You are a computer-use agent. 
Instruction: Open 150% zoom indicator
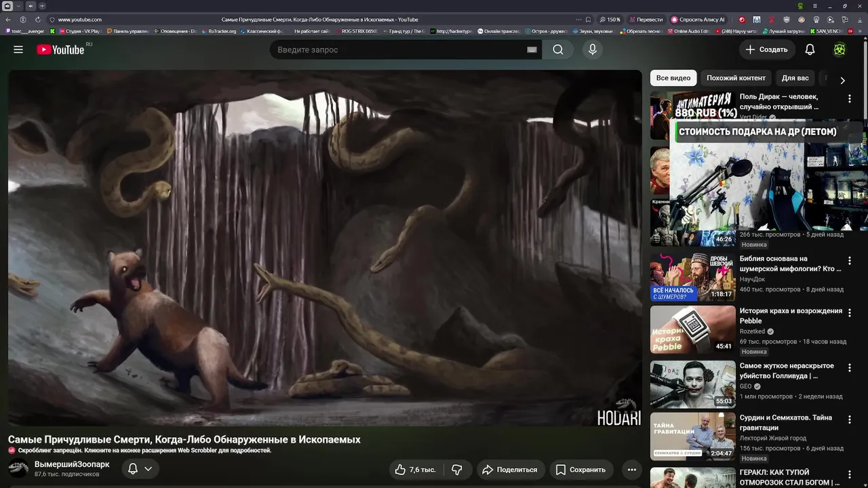(610, 20)
